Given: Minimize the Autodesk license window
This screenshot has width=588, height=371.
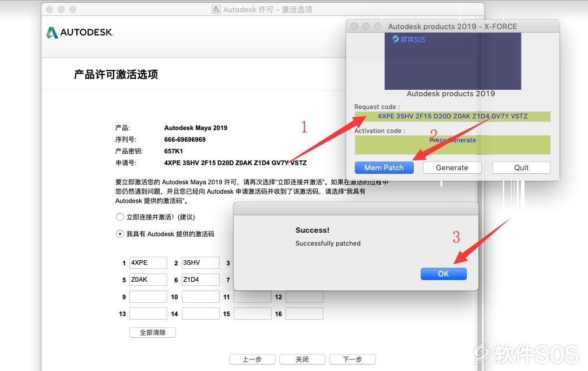Looking at the screenshot, I should point(61,9).
